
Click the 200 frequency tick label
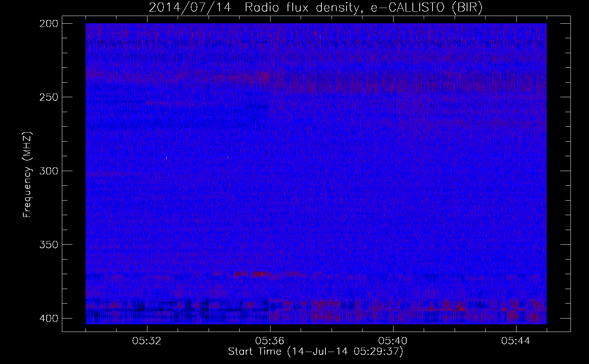click(48, 24)
